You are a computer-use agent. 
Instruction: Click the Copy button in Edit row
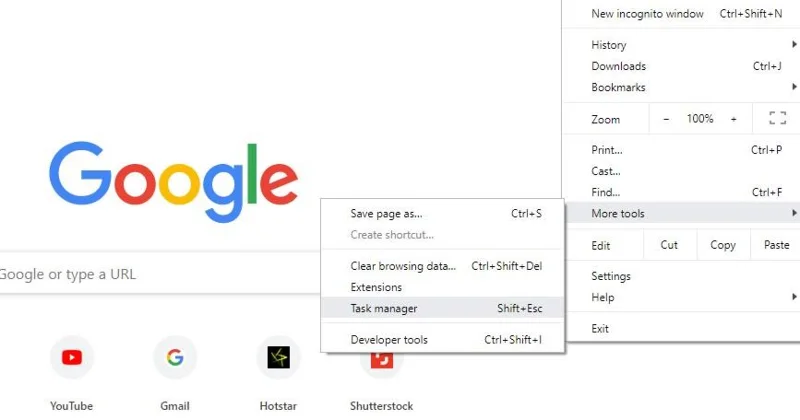[723, 245]
